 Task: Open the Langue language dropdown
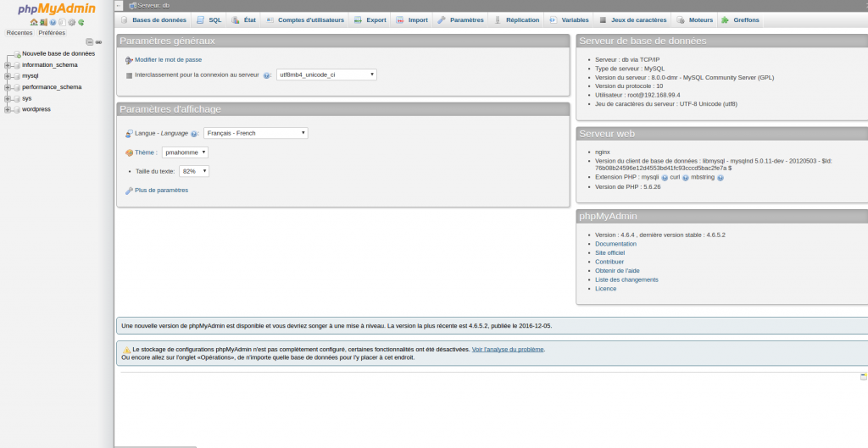(256, 133)
